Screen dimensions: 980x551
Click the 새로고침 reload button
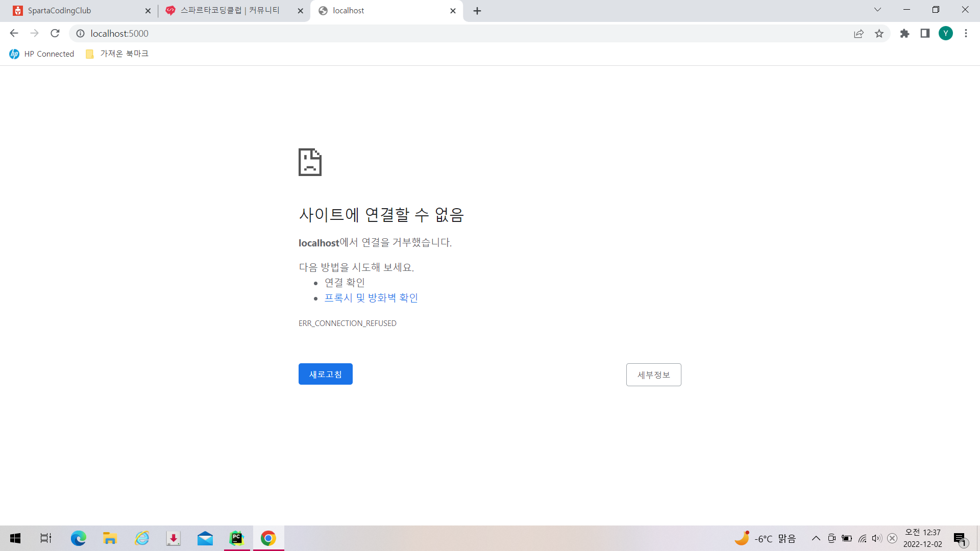[x=326, y=374]
